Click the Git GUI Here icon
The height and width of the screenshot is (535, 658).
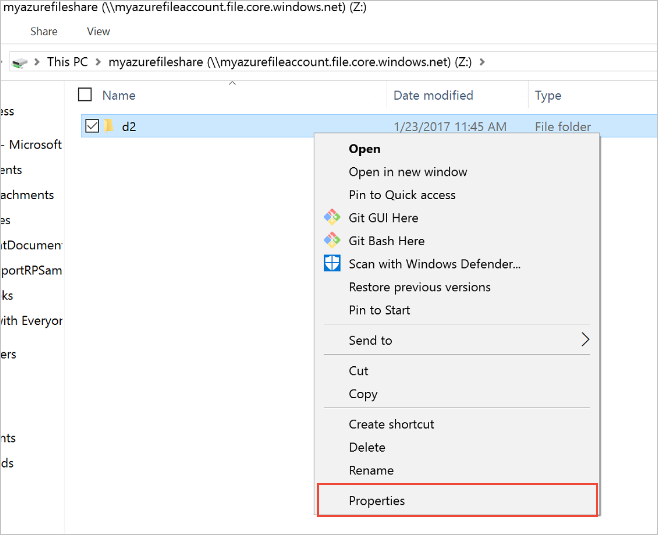pyautogui.click(x=332, y=217)
